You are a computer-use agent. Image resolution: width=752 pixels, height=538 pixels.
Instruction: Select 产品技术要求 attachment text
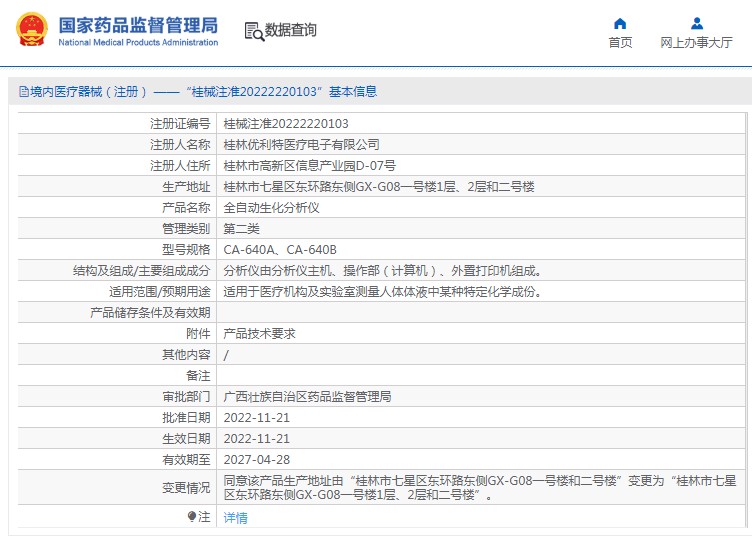tap(259, 334)
